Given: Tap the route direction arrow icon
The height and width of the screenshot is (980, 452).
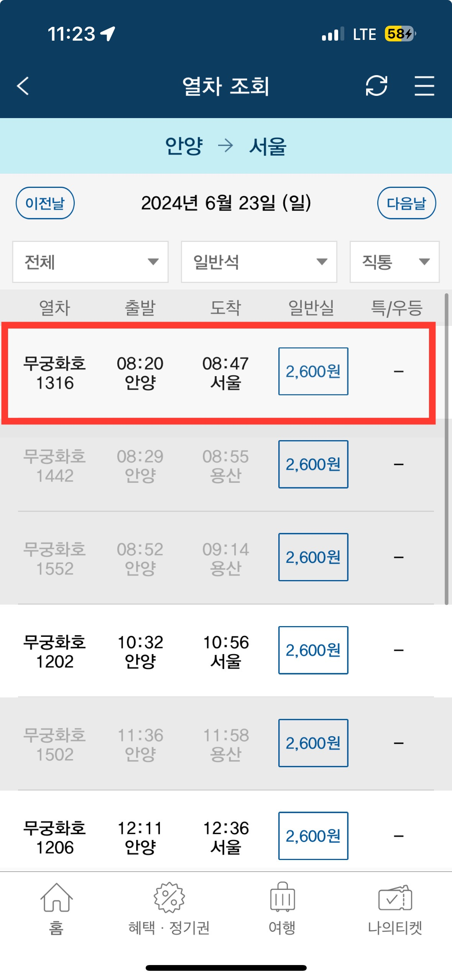Looking at the screenshot, I should [x=225, y=146].
